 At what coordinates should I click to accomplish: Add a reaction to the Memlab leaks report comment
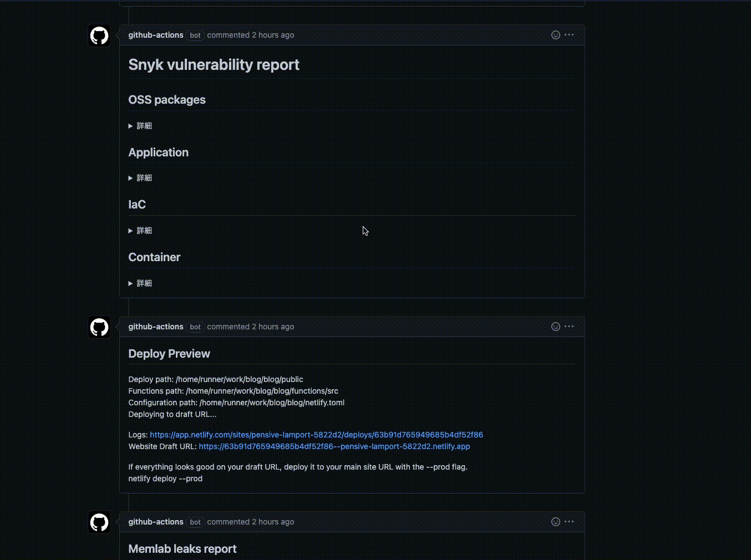point(556,522)
